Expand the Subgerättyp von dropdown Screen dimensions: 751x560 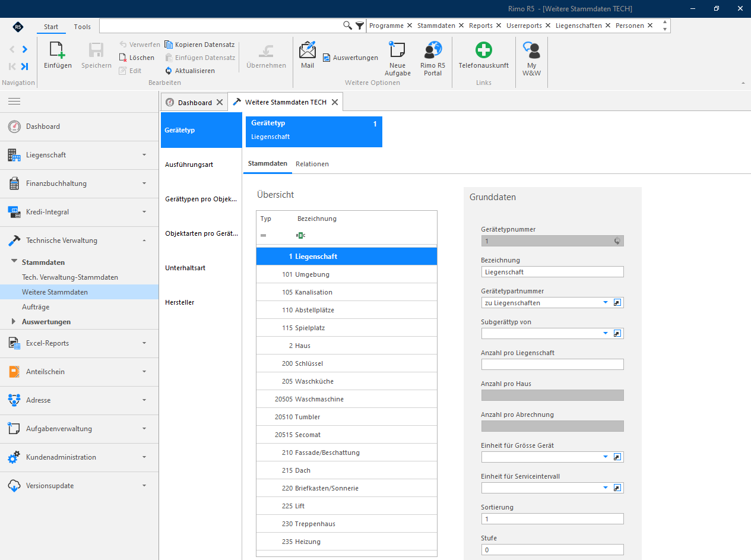tap(606, 334)
